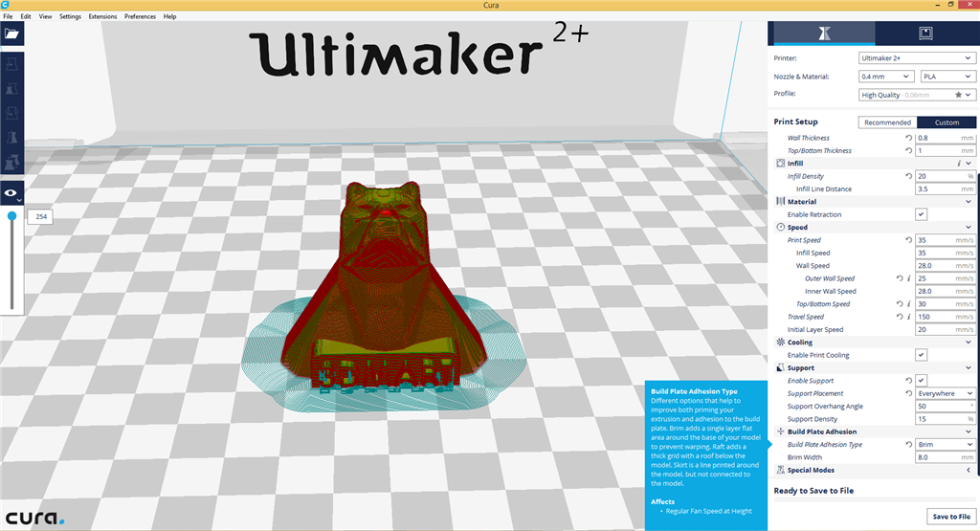Open the Preferences menu
980x531 pixels.
tap(140, 16)
